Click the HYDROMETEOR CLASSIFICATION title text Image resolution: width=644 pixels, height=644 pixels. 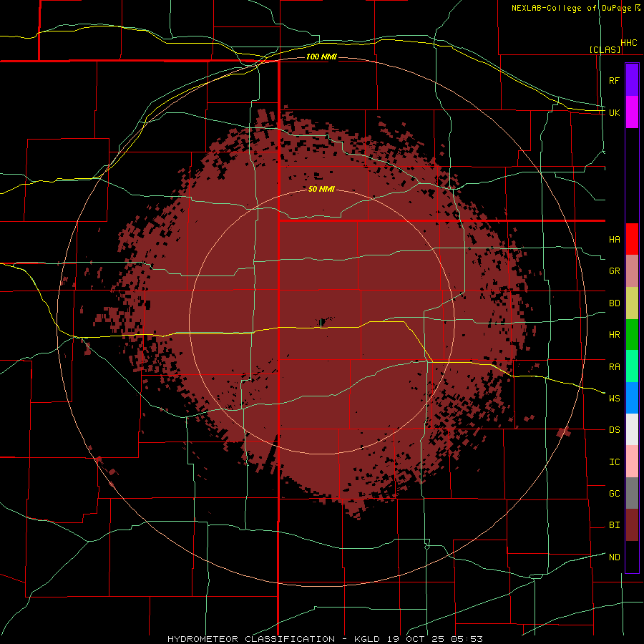[251, 639]
